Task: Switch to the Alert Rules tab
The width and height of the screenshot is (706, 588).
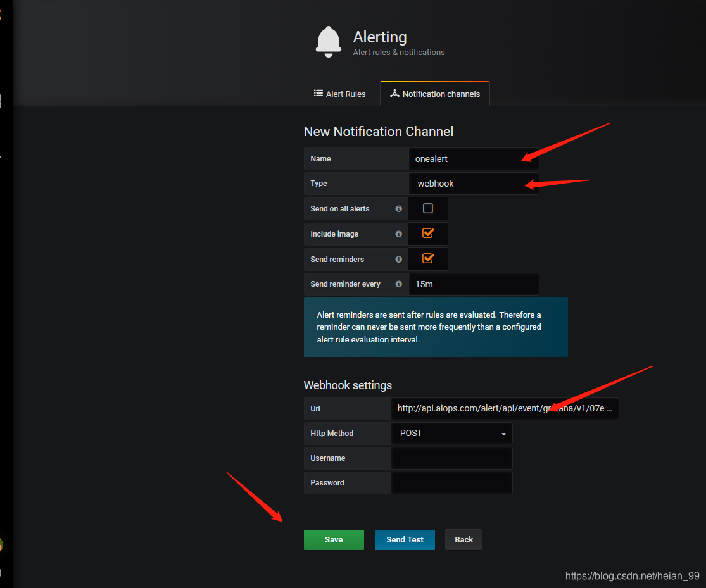Action: pos(340,94)
